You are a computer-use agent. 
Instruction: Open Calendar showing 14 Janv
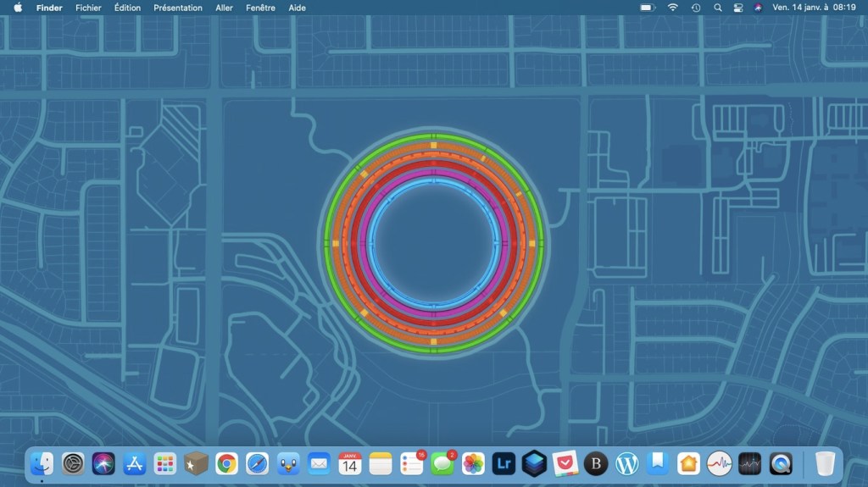[x=349, y=463]
